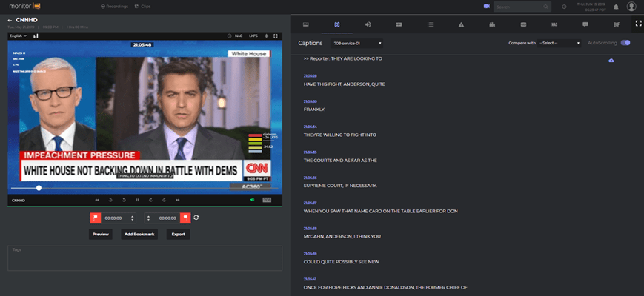Click the header info circle icon

point(564,7)
